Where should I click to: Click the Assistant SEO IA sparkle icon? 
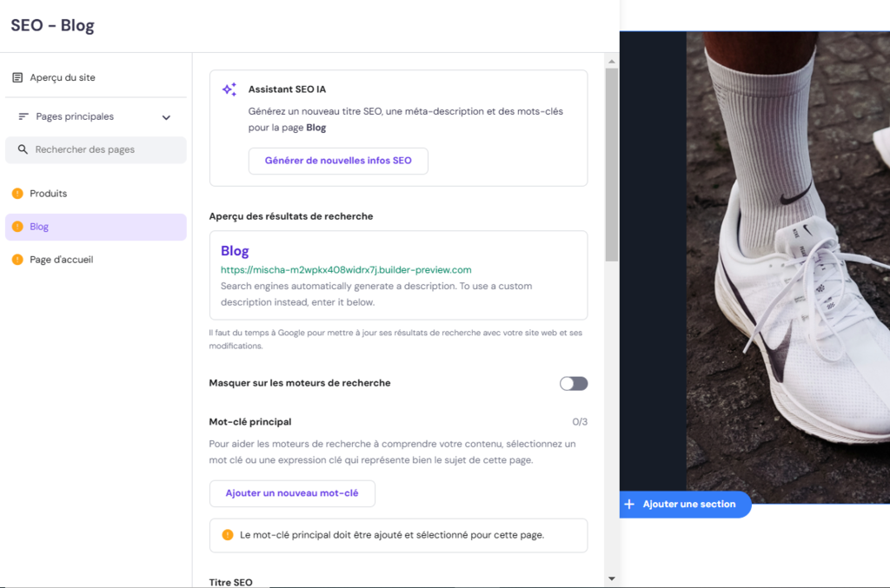(229, 89)
